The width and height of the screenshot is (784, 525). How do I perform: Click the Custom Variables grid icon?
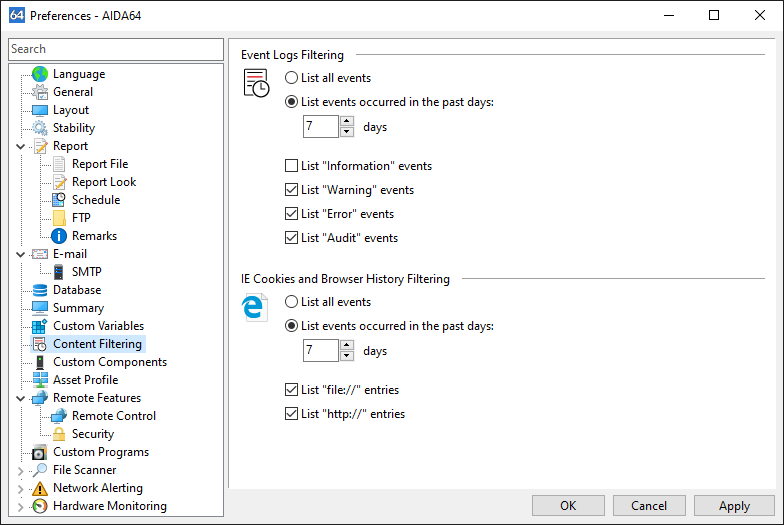coord(40,326)
